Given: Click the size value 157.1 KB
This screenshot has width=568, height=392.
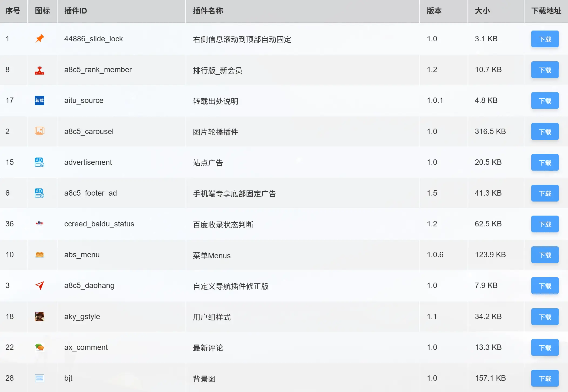Looking at the screenshot, I should pos(490,378).
